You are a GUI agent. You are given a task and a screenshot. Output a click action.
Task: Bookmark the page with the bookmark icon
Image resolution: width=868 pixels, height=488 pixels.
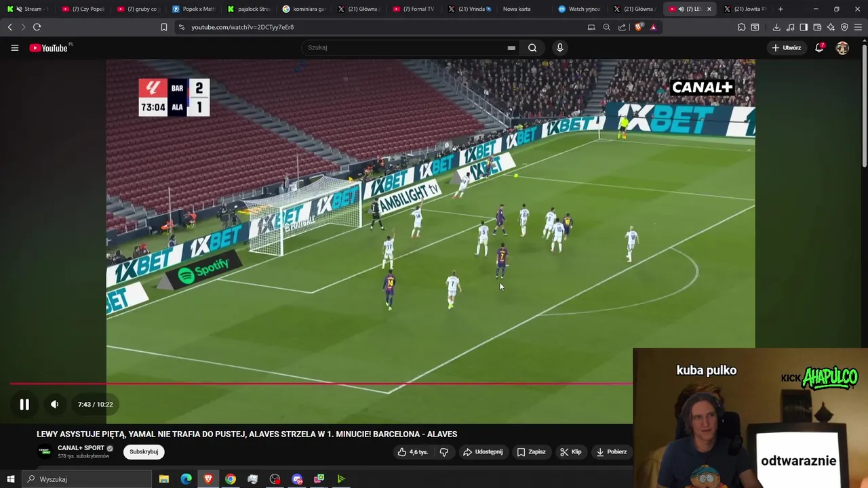163,27
